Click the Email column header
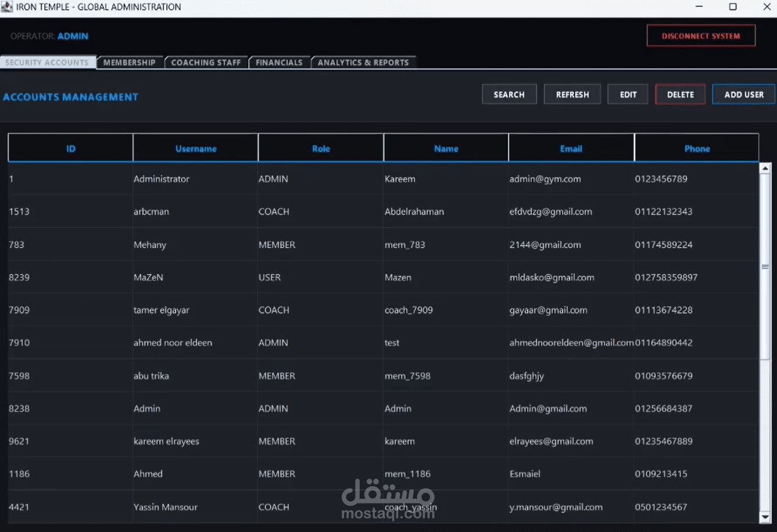The width and height of the screenshot is (777, 532). [x=571, y=148]
